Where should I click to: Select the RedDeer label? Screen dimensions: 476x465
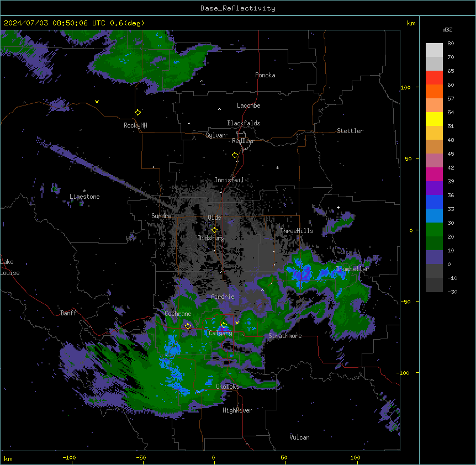click(243, 141)
